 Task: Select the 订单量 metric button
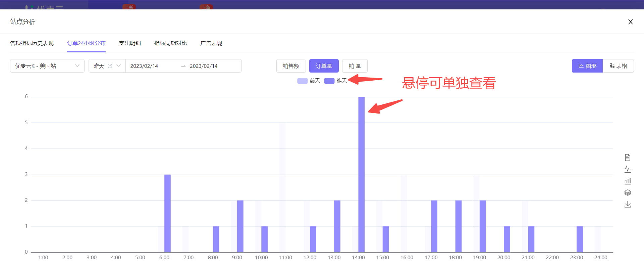click(x=324, y=66)
